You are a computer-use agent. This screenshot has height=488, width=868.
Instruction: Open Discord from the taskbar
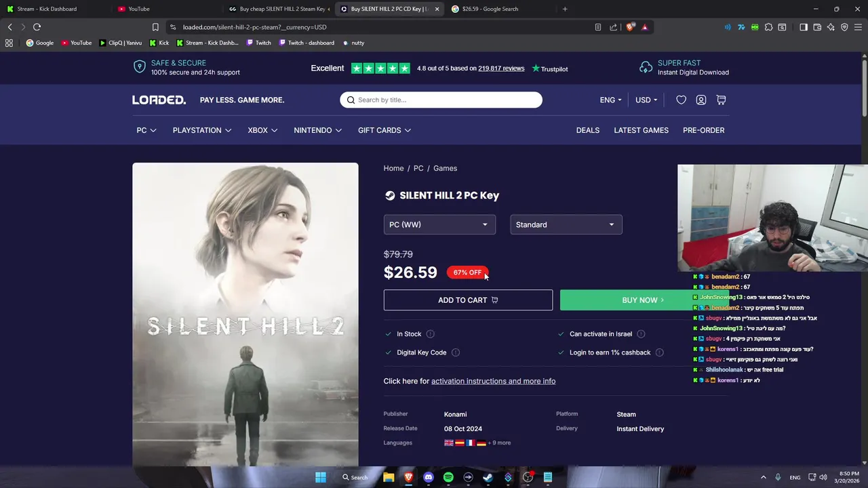428,477
